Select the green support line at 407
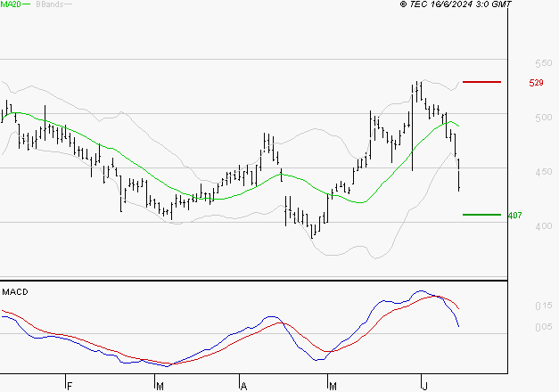 coord(481,215)
